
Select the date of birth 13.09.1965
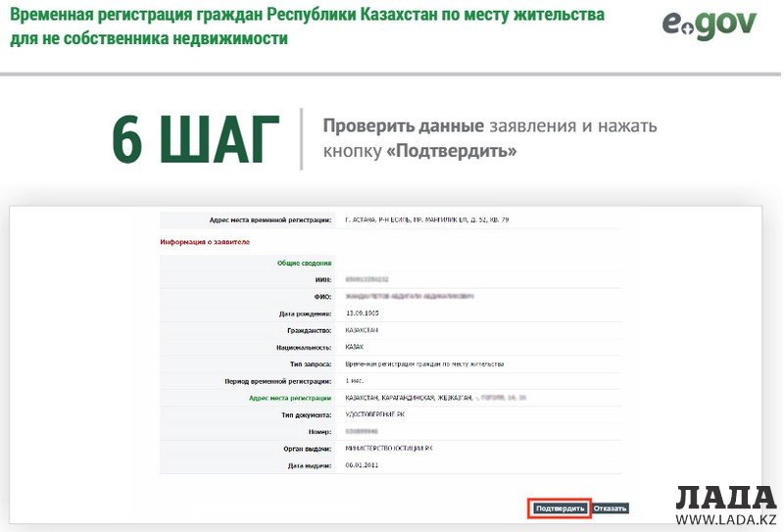(x=363, y=313)
